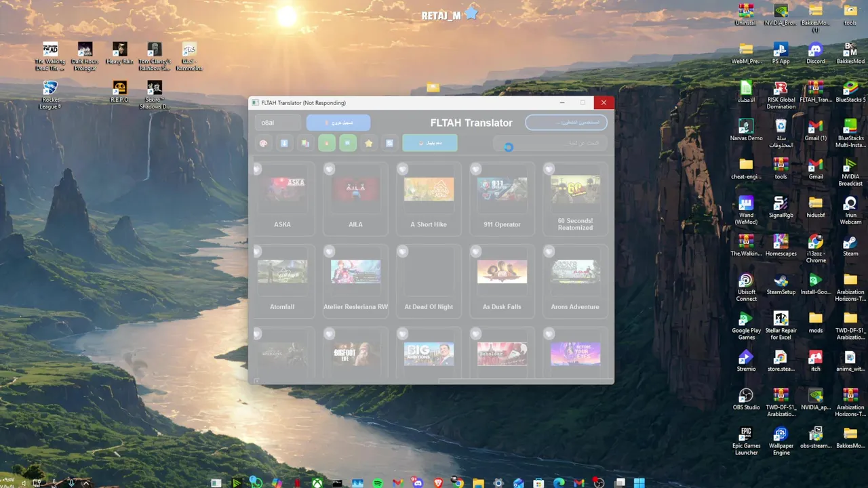
Task: Toggle favorite heart on Atomfall card
Action: [x=257, y=251]
